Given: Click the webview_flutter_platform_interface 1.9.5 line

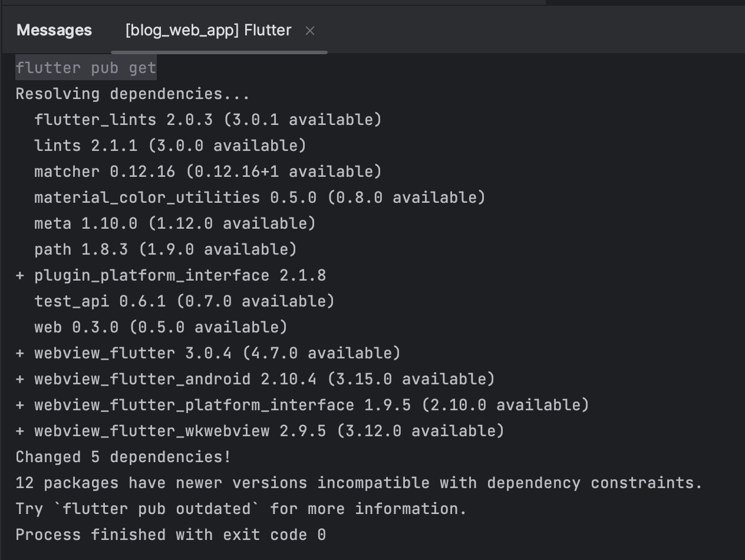Looking at the screenshot, I should click(302, 405).
